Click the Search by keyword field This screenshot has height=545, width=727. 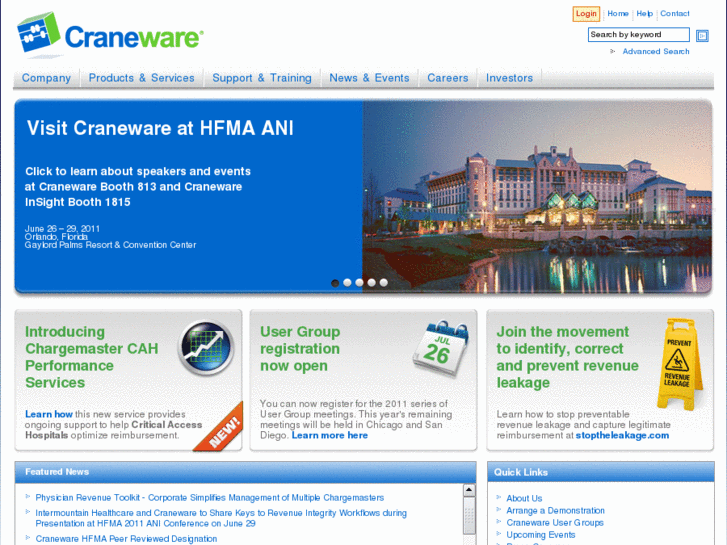tap(638, 35)
